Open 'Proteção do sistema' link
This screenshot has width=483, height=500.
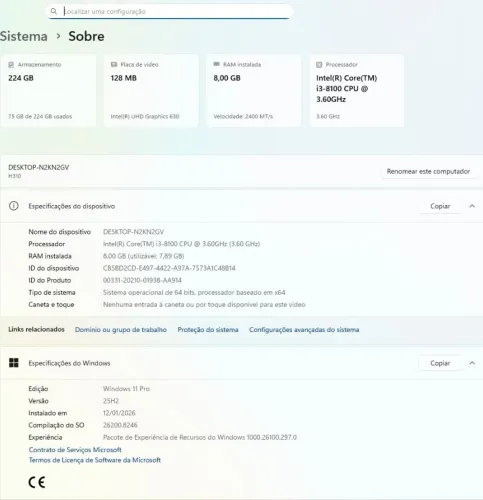208,330
